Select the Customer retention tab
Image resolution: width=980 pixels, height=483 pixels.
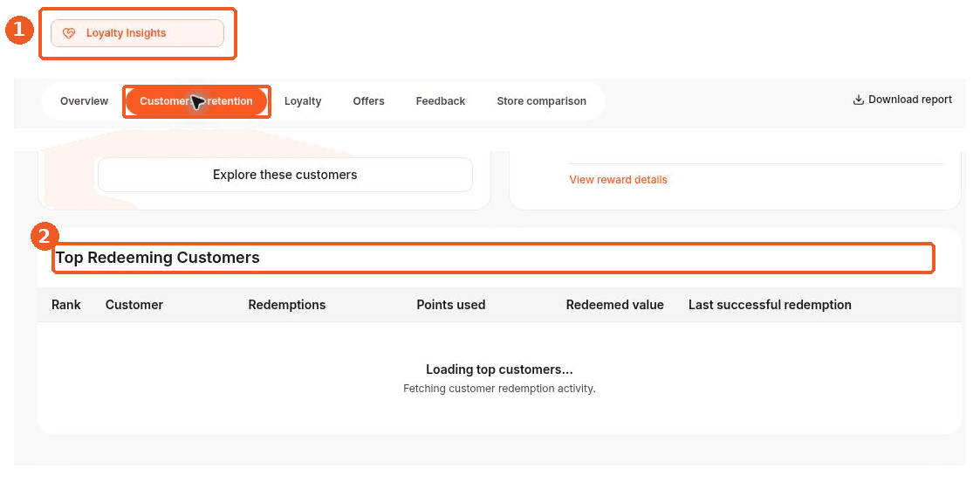(x=196, y=101)
